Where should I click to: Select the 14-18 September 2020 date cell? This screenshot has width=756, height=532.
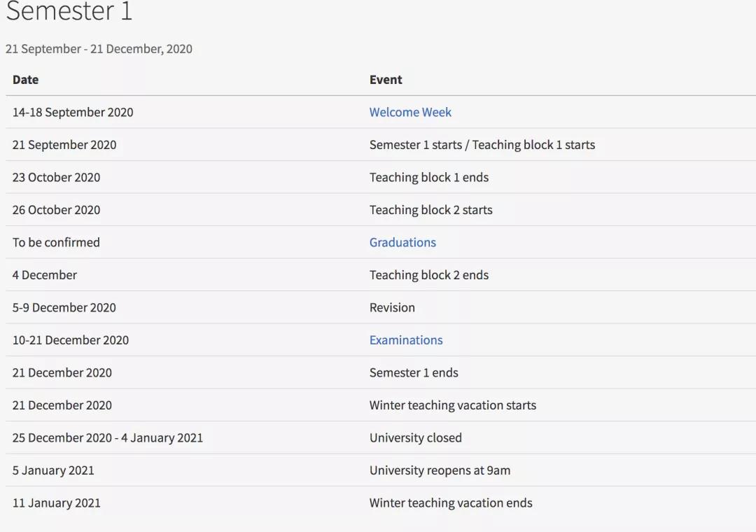[x=73, y=112]
